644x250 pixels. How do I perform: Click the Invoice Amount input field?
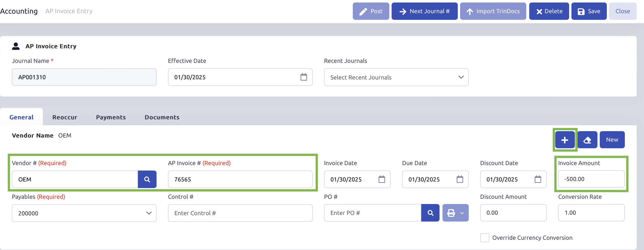591,179
